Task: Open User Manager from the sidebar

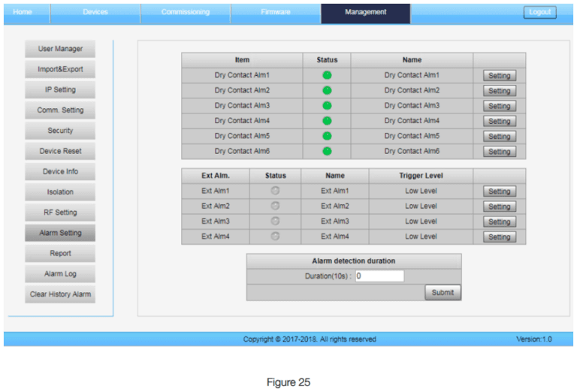Action: click(x=60, y=49)
